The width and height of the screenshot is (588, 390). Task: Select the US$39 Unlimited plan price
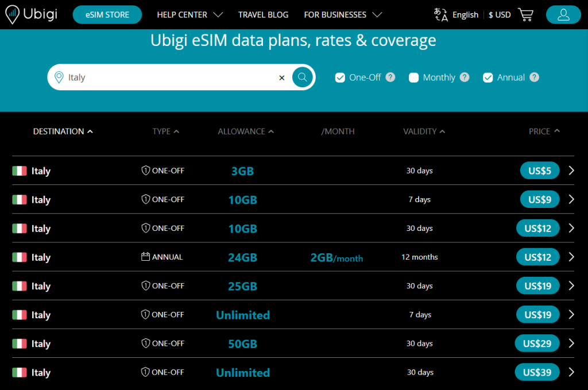[x=537, y=372]
